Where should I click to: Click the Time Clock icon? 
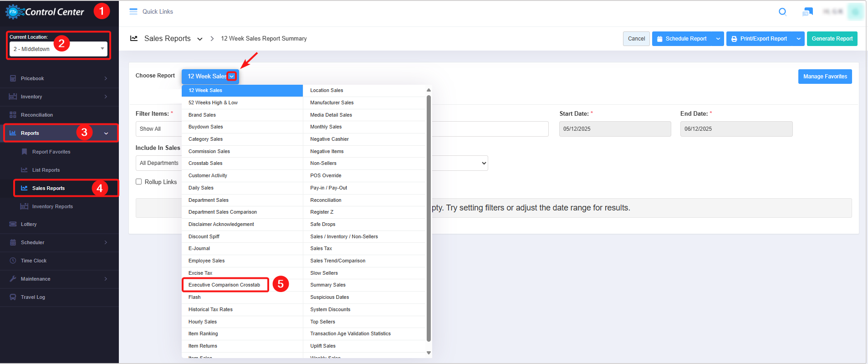(13, 261)
